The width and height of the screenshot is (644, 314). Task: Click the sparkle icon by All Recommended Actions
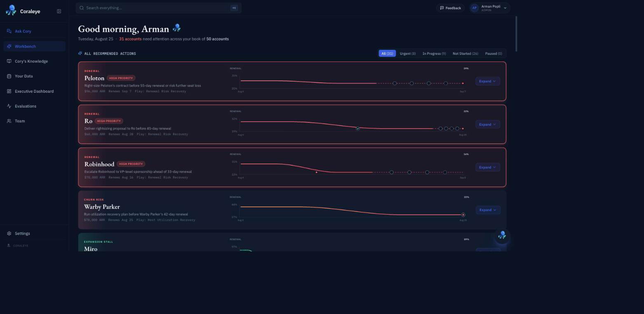tap(80, 53)
